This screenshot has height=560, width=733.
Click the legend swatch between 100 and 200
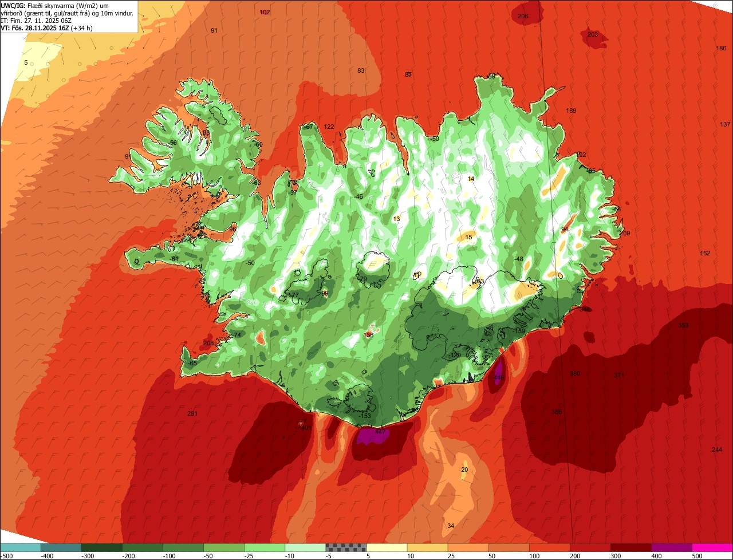(x=549, y=547)
